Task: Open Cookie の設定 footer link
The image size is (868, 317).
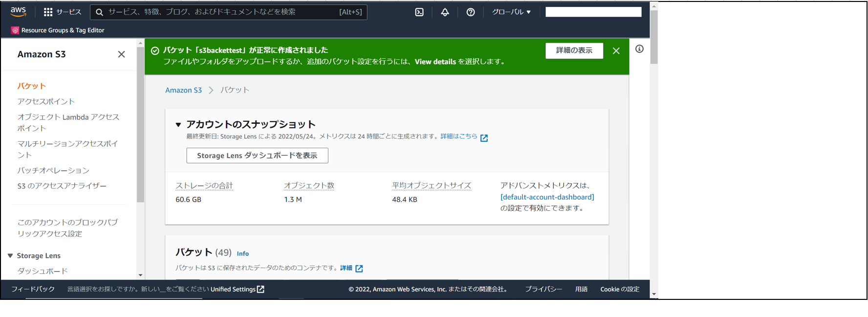Action: point(620,289)
